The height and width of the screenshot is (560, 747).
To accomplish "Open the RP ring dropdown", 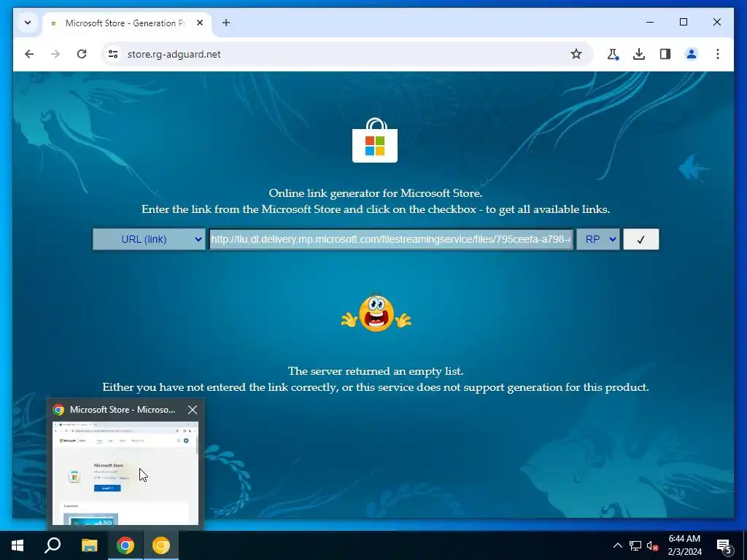I will click(x=598, y=239).
